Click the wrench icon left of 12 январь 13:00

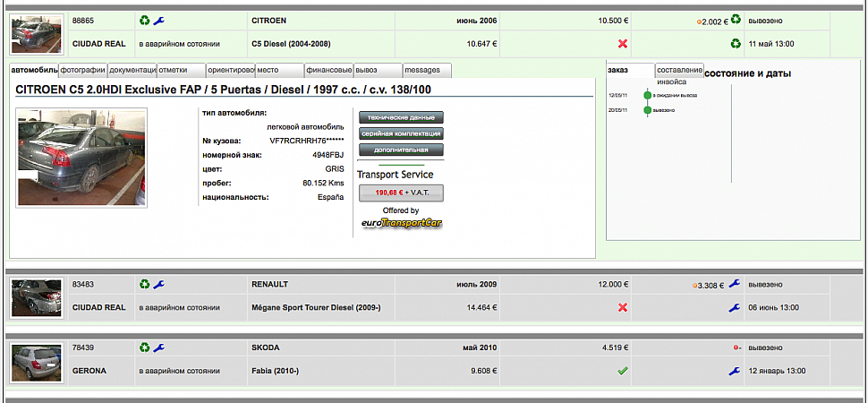(x=735, y=371)
